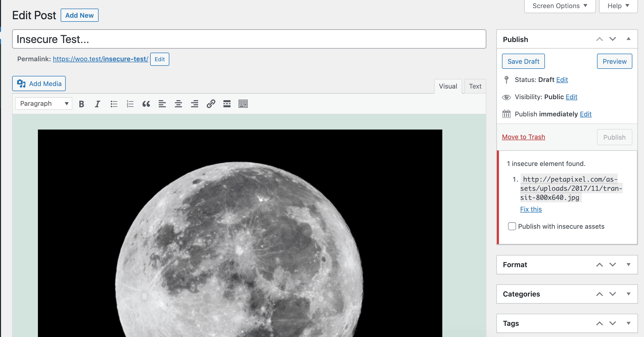The height and width of the screenshot is (337, 644).
Task: Enable Publish with insecure assets checkbox
Action: pos(512,226)
